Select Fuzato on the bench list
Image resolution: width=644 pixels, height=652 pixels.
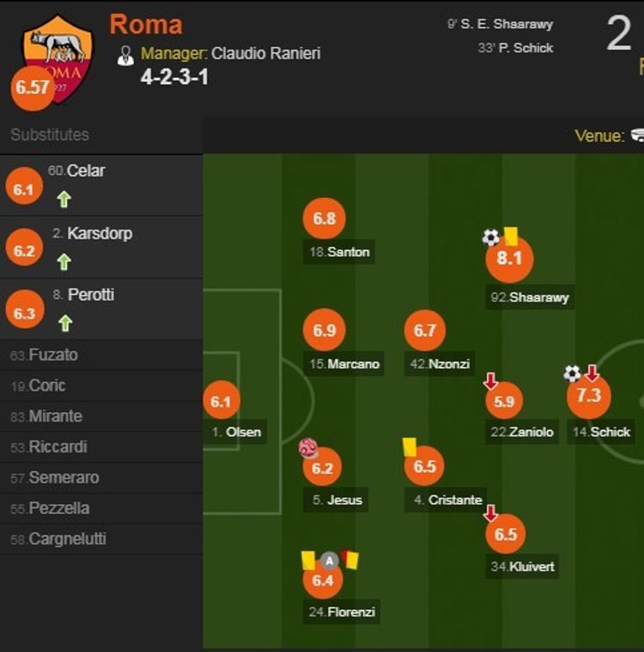(53, 355)
